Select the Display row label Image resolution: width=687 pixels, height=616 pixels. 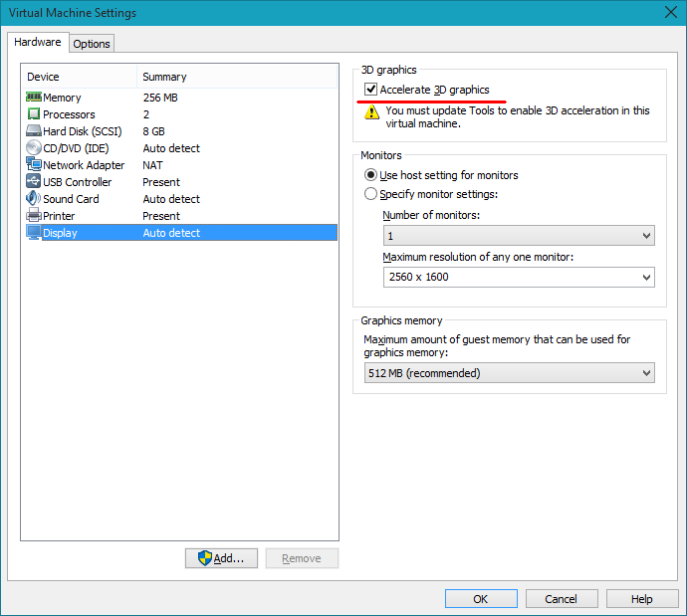click(x=60, y=233)
